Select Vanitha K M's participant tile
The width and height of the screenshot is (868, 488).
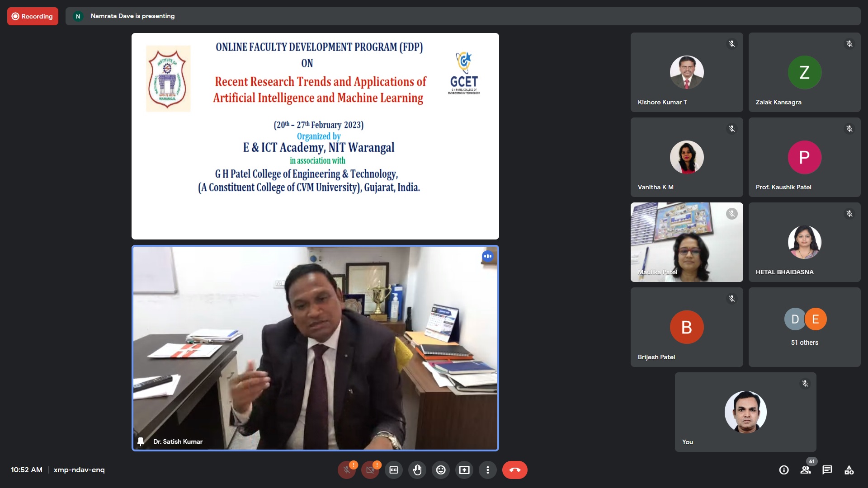click(x=687, y=157)
